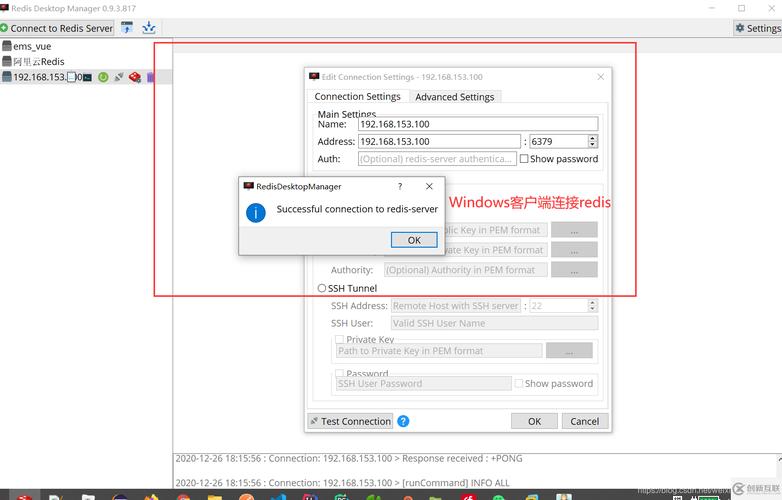Click the gray disconnect plug icon on the connection row
This screenshot has width=782, height=500.
pyautogui.click(x=119, y=77)
